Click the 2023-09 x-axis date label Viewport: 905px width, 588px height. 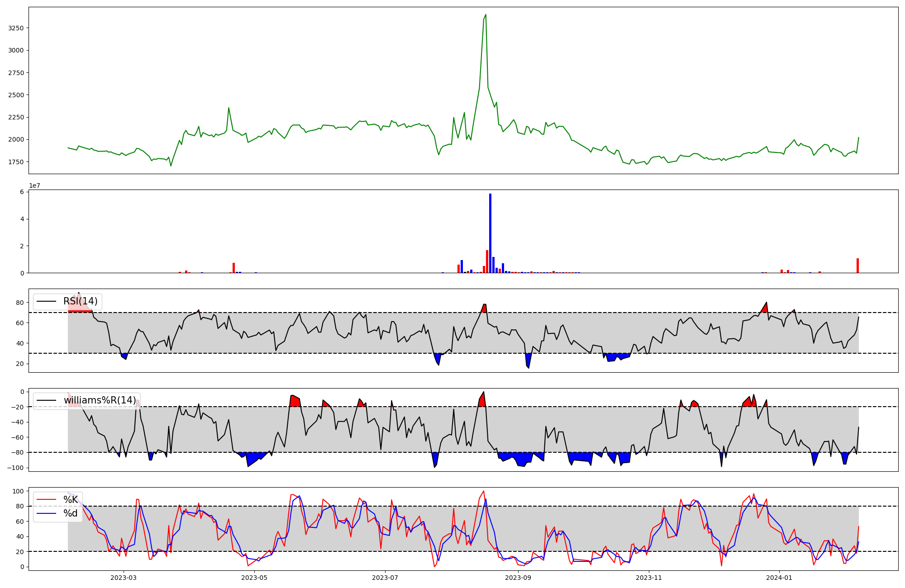pos(518,578)
